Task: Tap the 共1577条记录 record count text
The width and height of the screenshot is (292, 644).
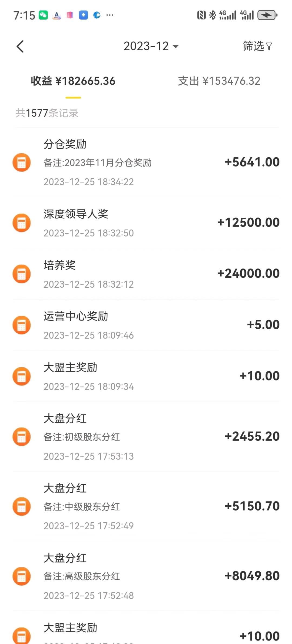Action: pyautogui.click(x=47, y=113)
